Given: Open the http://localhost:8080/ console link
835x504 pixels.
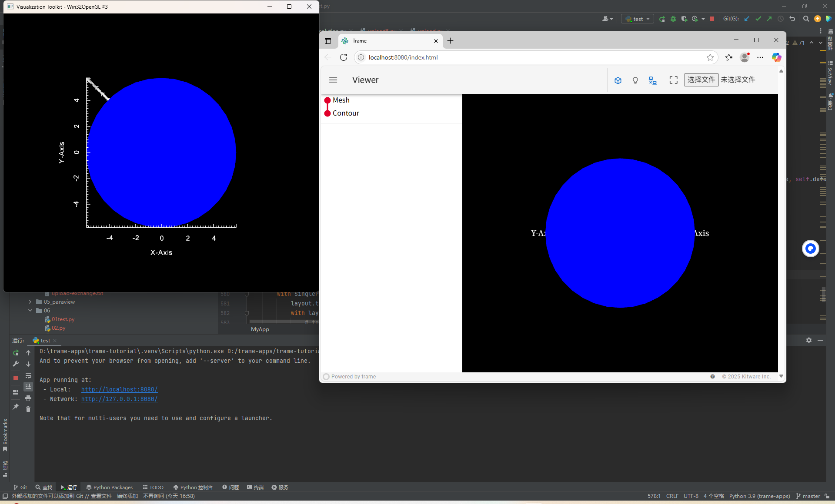Looking at the screenshot, I should pyautogui.click(x=119, y=390).
